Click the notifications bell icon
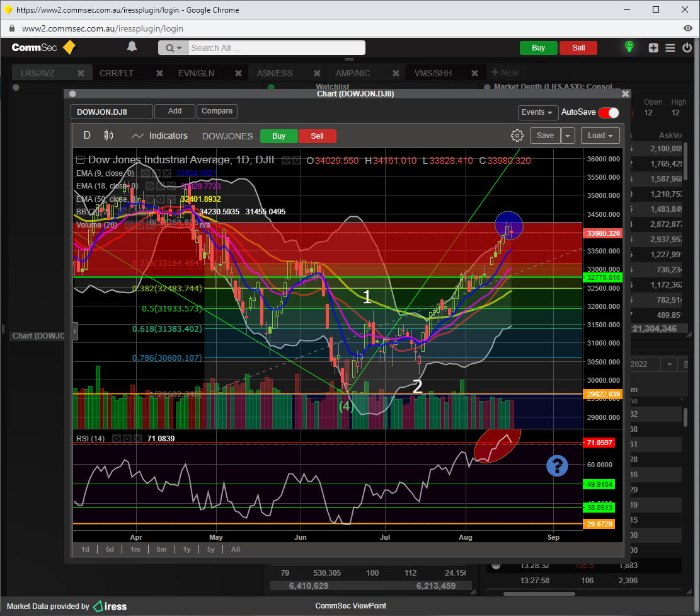 (132, 47)
